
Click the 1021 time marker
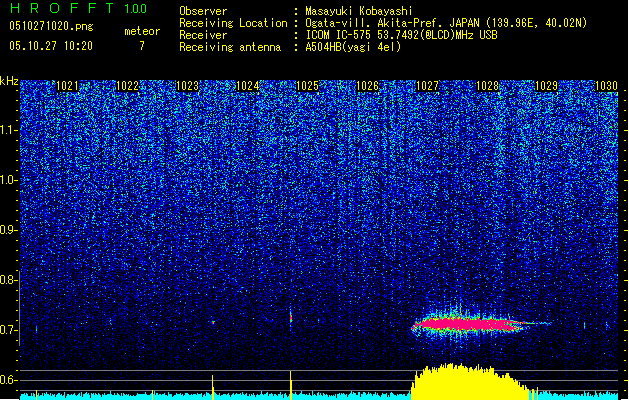pos(68,86)
